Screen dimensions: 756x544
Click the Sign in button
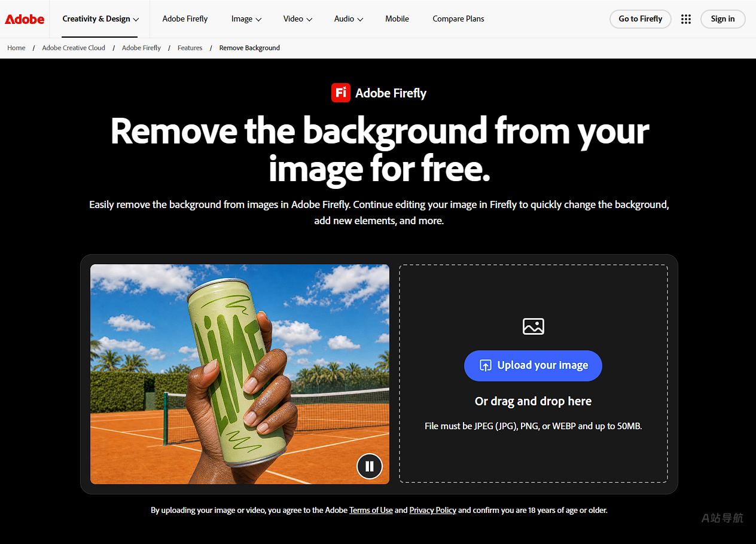point(723,19)
